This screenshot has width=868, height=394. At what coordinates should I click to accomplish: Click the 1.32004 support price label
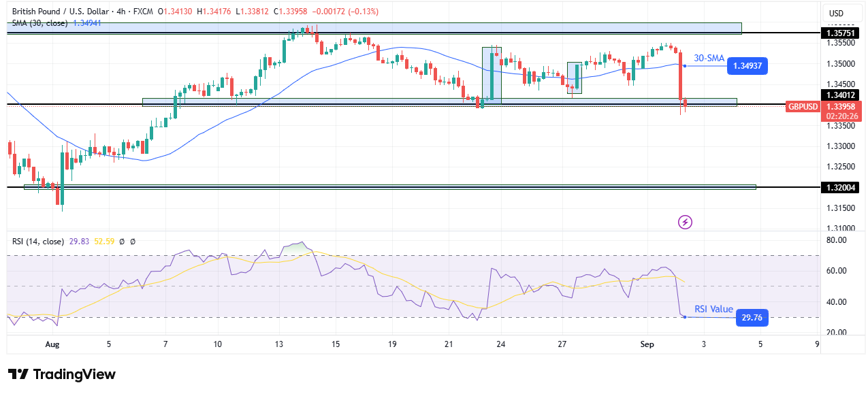point(841,188)
